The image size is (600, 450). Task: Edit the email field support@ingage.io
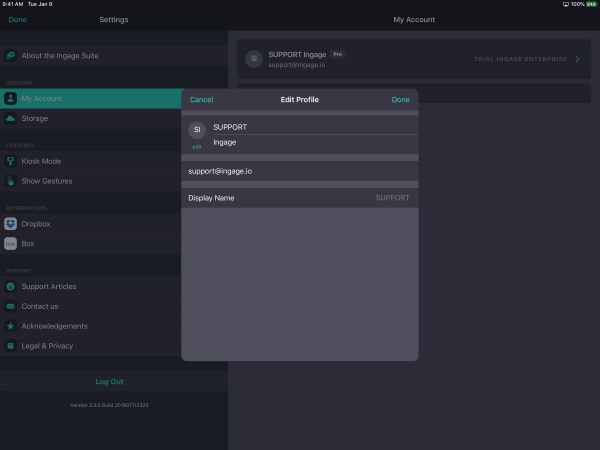click(x=300, y=171)
